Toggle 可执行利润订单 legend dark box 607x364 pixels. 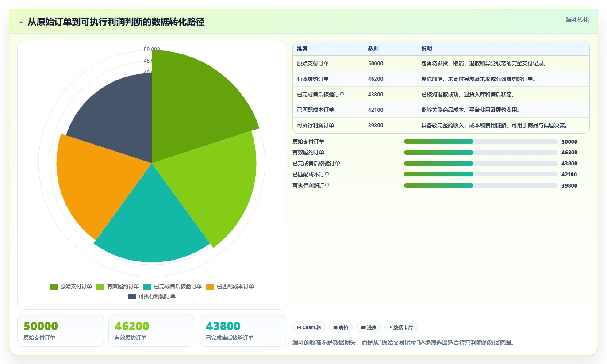(132, 296)
